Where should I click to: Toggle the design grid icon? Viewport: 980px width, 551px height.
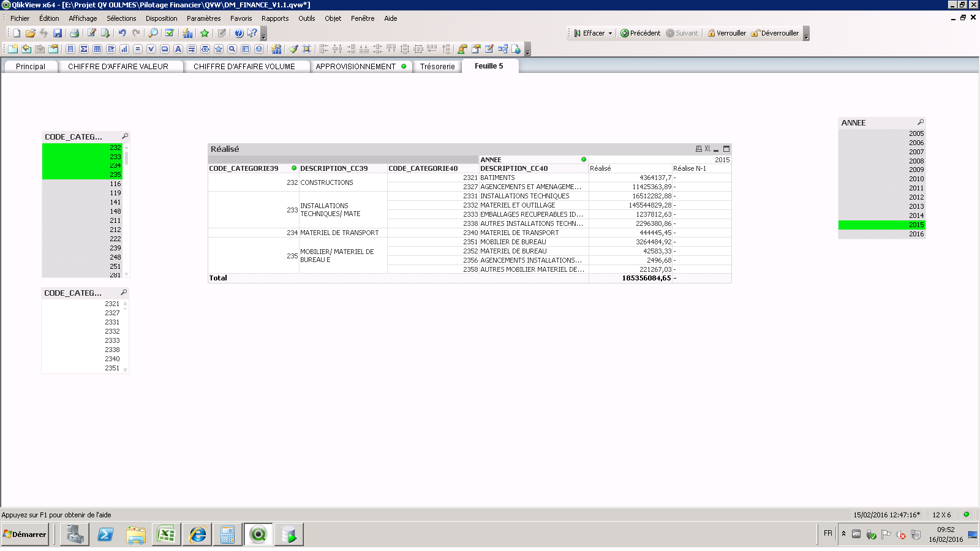tap(307, 49)
